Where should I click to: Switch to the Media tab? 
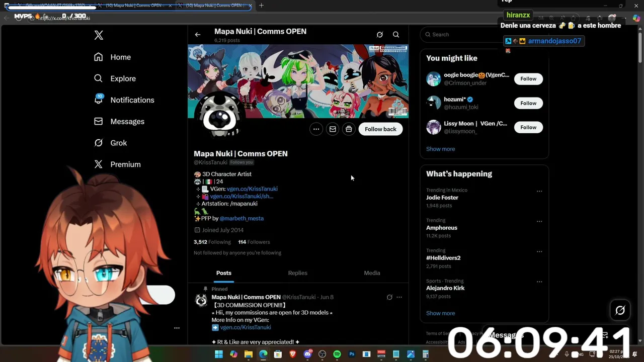(372, 273)
